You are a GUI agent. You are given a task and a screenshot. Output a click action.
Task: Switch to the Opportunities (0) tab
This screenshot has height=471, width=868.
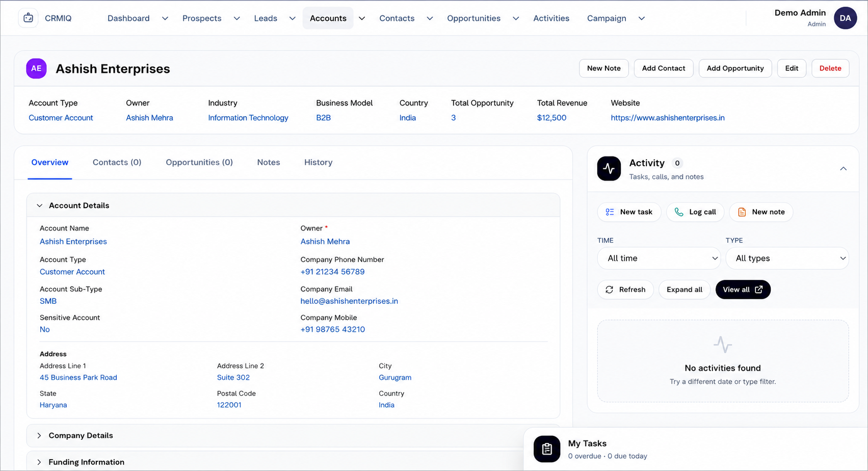click(x=199, y=162)
